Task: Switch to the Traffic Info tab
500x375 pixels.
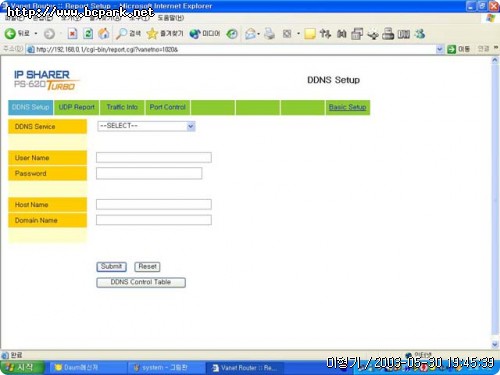Action: [122, 107]
